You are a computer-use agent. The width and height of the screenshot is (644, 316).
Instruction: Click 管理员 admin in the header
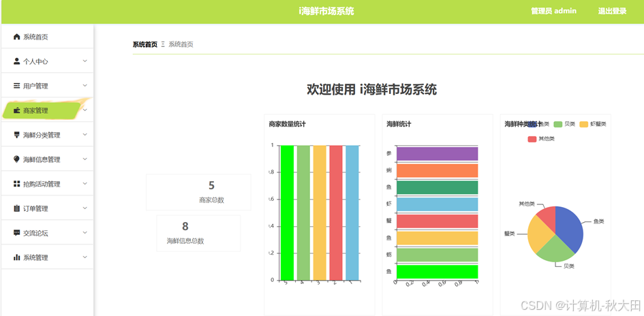pos(553,11)
